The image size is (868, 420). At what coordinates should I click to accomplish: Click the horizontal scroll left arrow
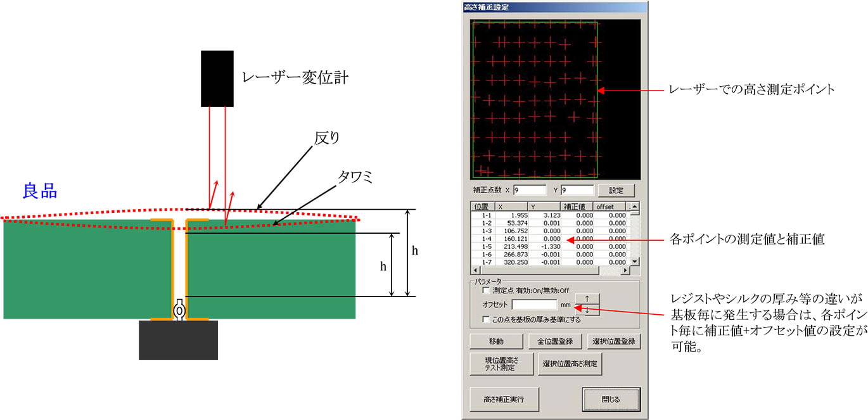474,270
